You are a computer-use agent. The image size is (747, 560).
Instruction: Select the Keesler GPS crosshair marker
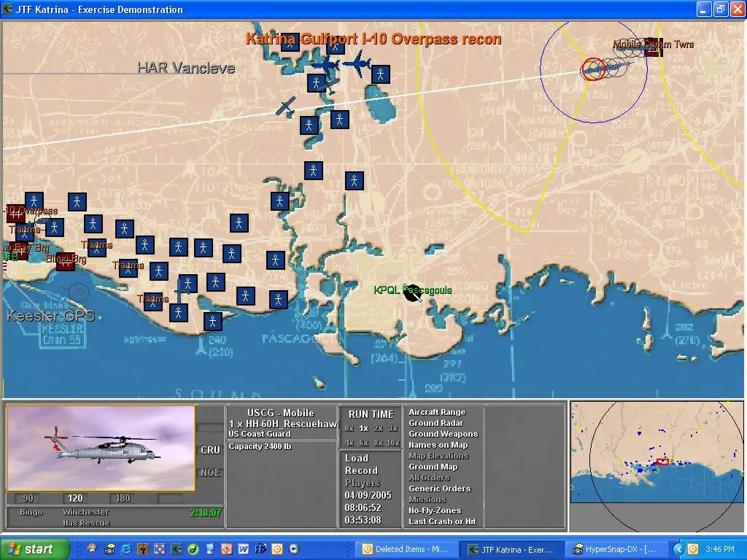click(79, 293)
